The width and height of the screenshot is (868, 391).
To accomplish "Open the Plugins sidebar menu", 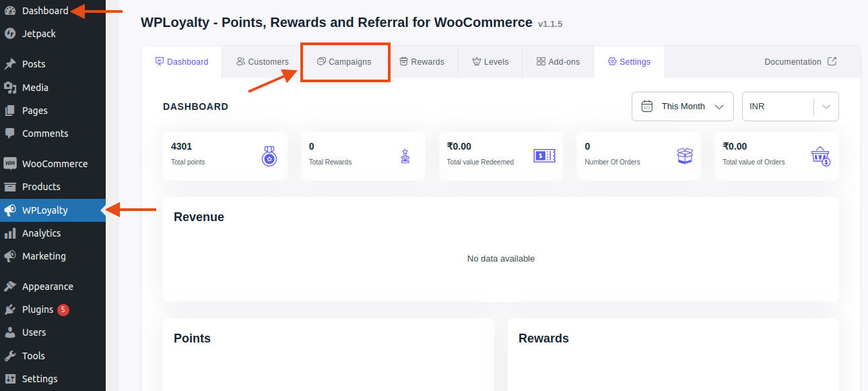I will 53,309.
